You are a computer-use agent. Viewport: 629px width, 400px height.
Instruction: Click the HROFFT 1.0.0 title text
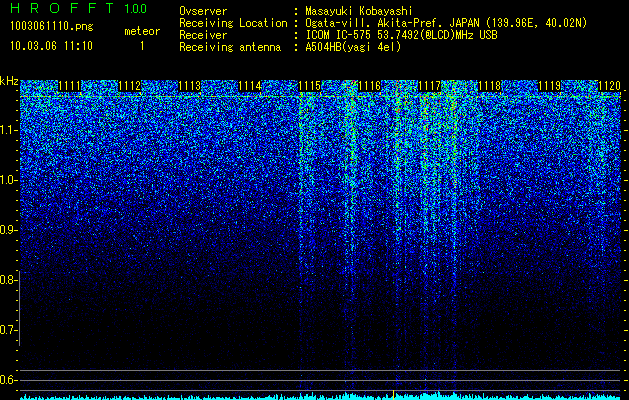(x=79, y=8)
